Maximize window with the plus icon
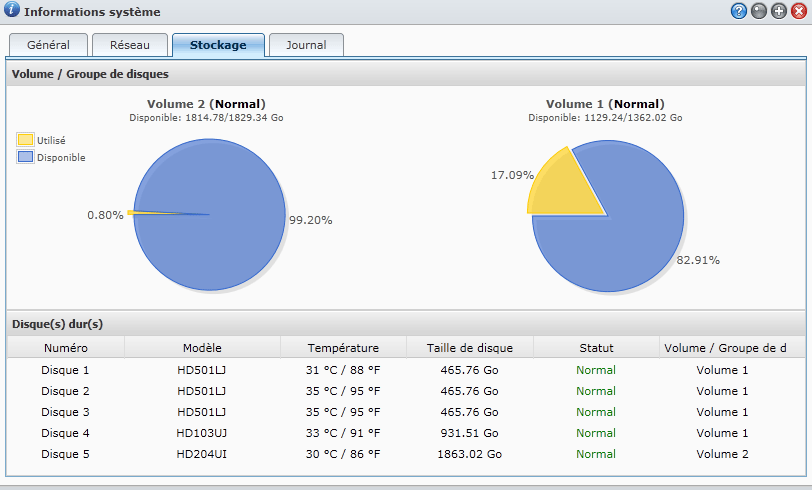The image size is (812, 490). click(x=778, y=12)
